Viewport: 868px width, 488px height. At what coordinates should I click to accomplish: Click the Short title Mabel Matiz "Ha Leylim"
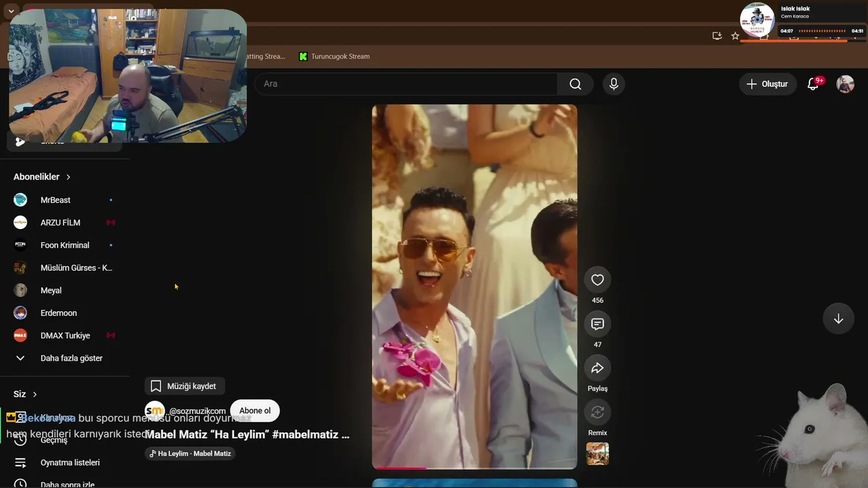pos(248,434)
